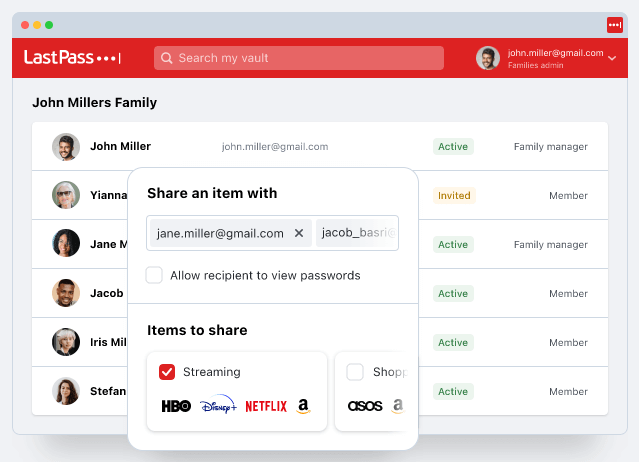Click the Active badge in the Stefan row
The height and width of the screenshot is (462, 639).
[x=453, y=392]
